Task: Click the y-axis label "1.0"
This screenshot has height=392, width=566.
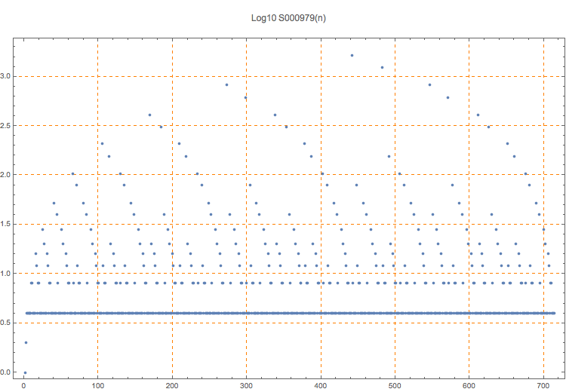Action: pos(5,274)
